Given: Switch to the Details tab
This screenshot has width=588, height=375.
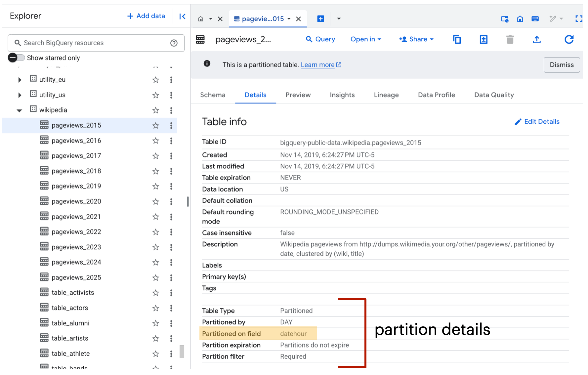Looking at the screenshot, I should [x=255, y=95].
